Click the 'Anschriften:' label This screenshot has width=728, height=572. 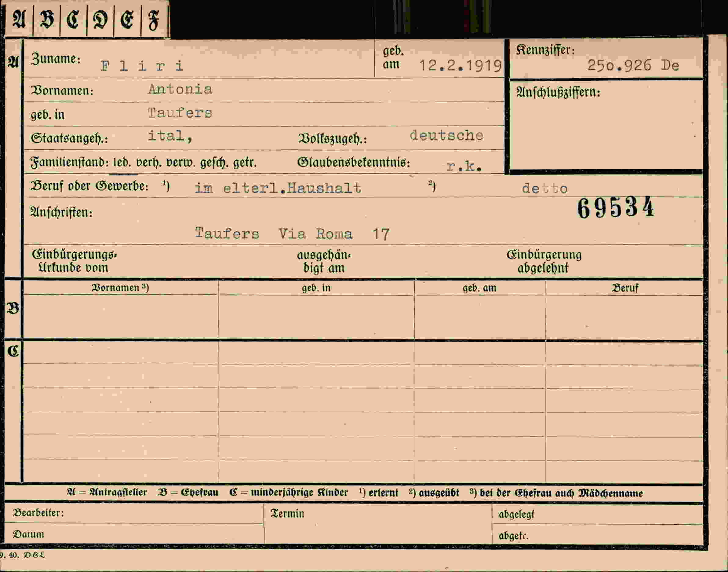(62, 212)
